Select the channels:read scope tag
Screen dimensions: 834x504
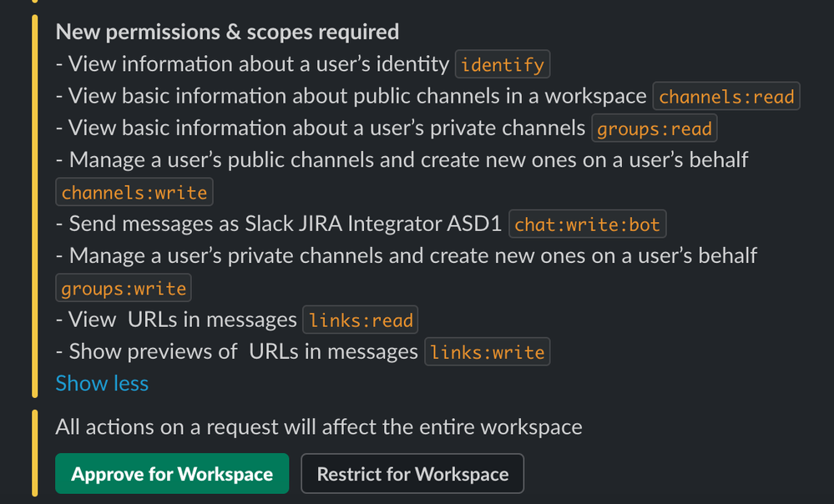click(726, 96)
